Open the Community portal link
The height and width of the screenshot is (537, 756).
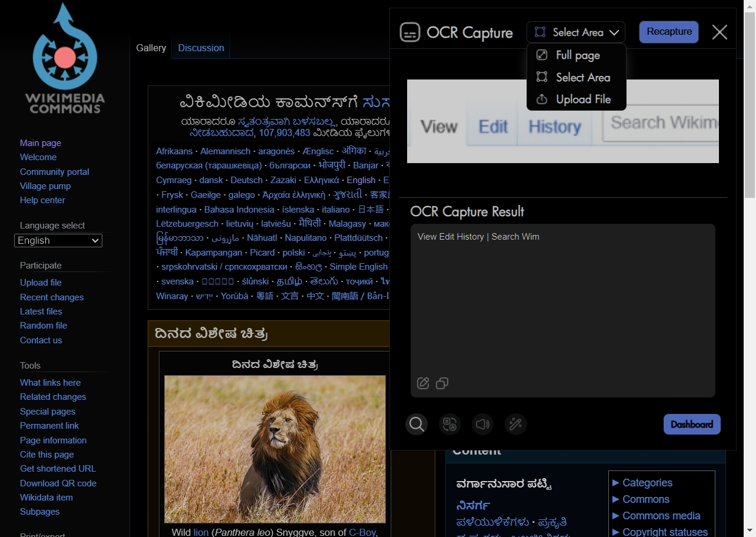(x=55, y=172)
